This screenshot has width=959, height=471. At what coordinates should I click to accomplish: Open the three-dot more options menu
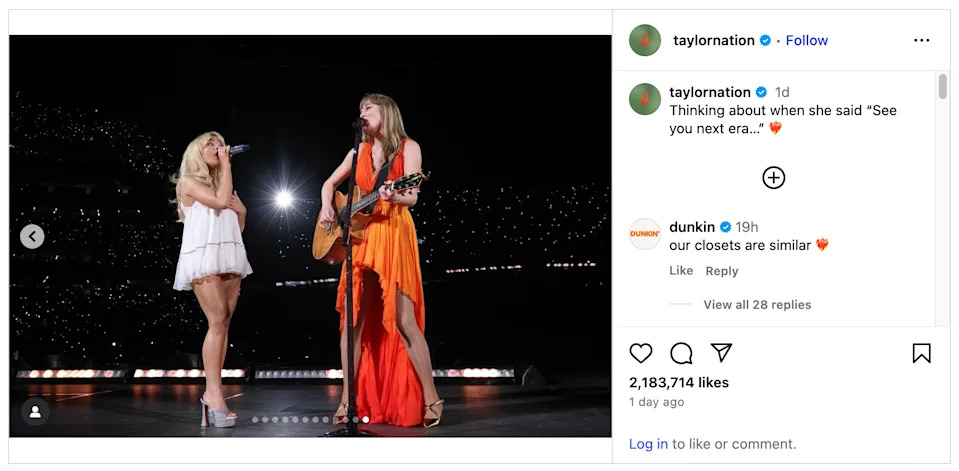point(921,41)
